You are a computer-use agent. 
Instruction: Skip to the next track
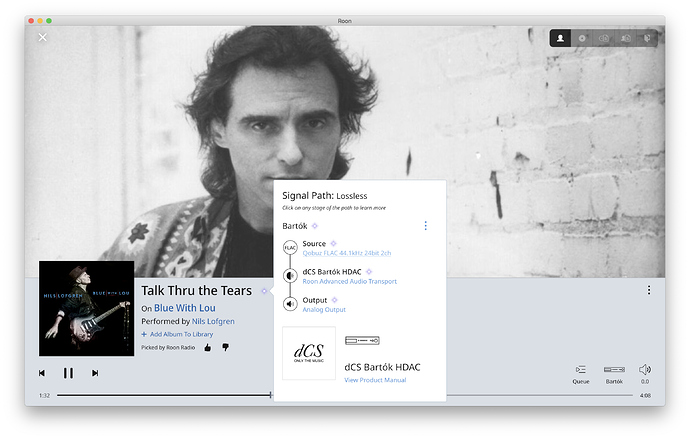(95, 373)
